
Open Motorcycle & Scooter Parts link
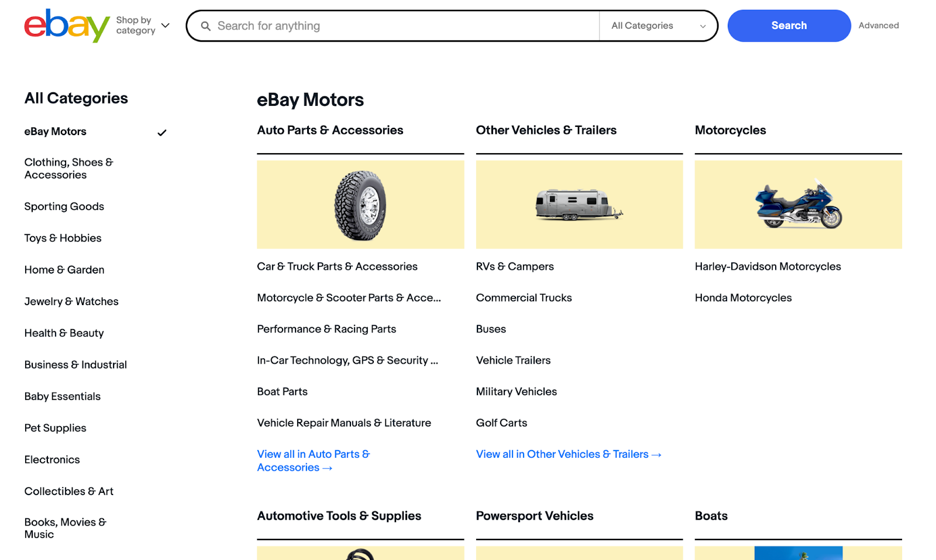349,298
